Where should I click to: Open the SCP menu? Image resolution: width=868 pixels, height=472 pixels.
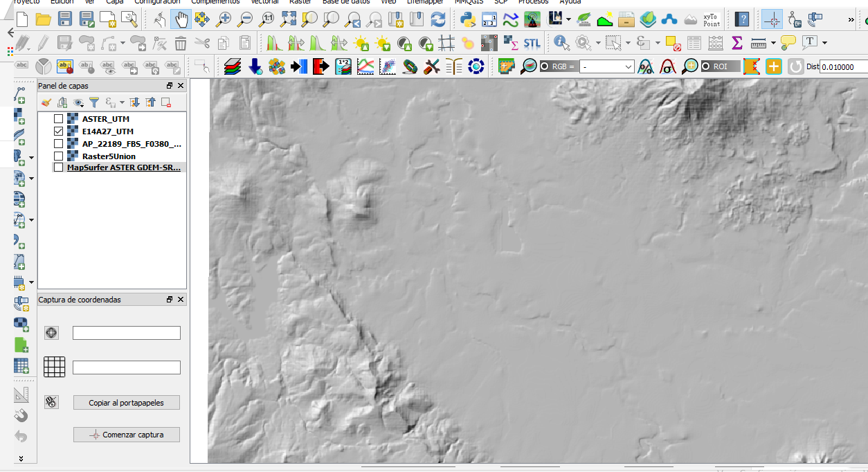coord(500,2)
